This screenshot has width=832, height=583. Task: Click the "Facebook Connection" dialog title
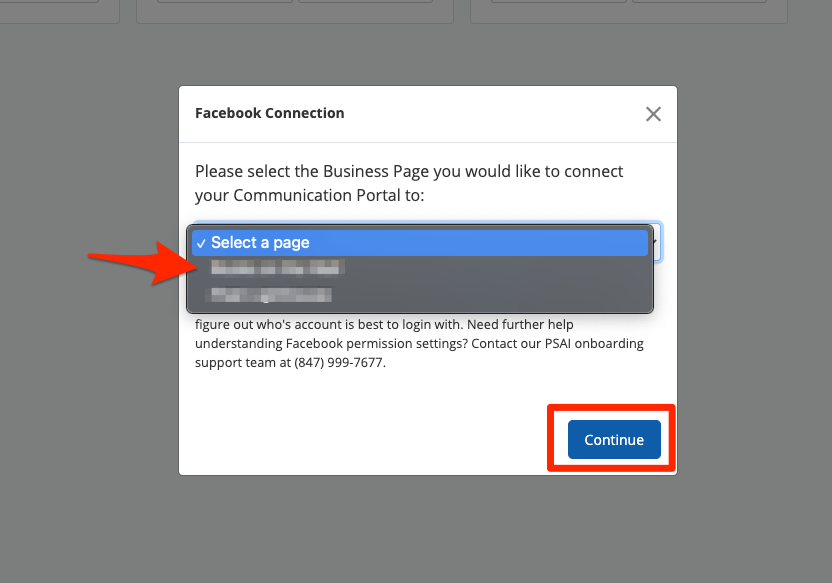[x=269, y=113]
